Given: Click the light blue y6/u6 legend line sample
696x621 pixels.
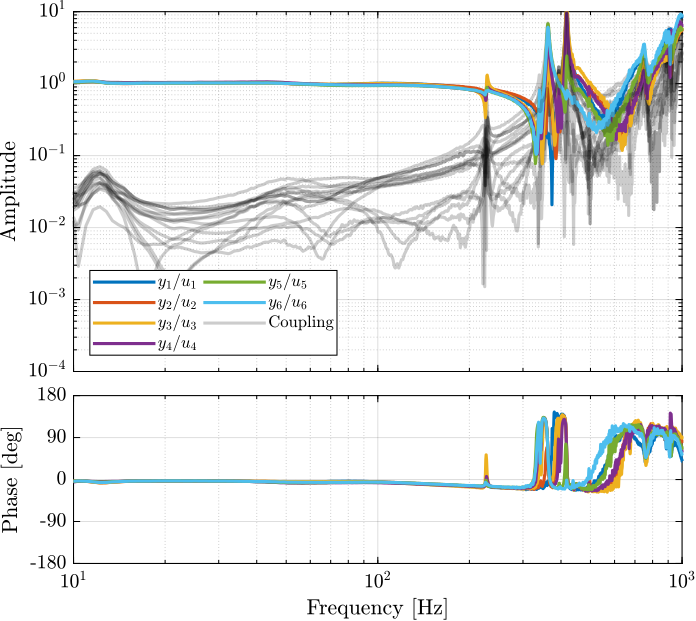Looking at the screenshot, I should pyautogui.click(x=235, y=302).
